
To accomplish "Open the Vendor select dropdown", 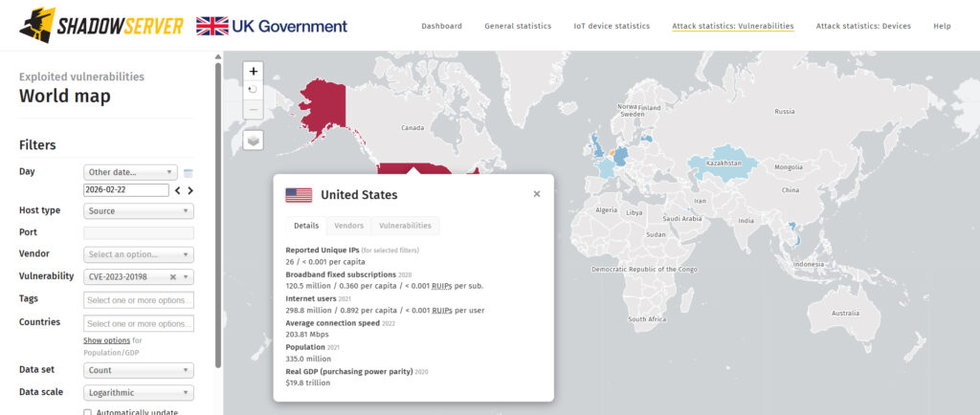I will [x=139, y=254].
